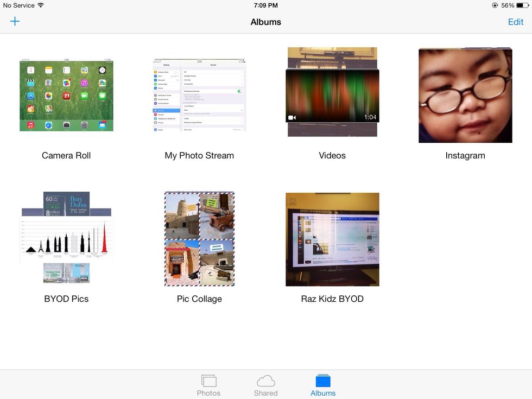Click the Pic Collage label text
532x399 pixels.
click(x=199, y=299)
